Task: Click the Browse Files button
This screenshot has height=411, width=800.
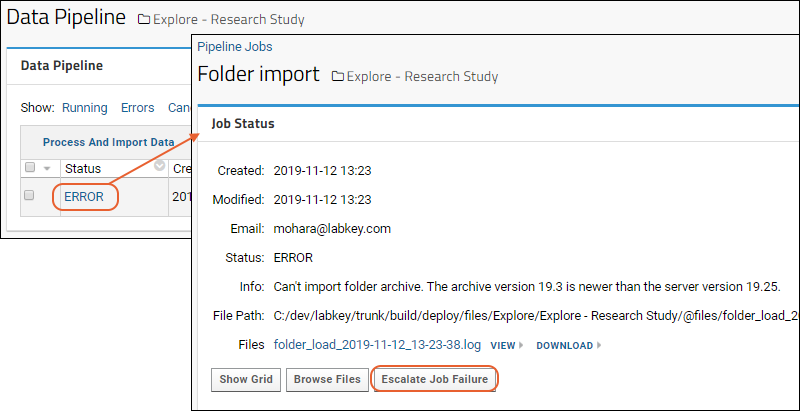Action: pos(327,379)
